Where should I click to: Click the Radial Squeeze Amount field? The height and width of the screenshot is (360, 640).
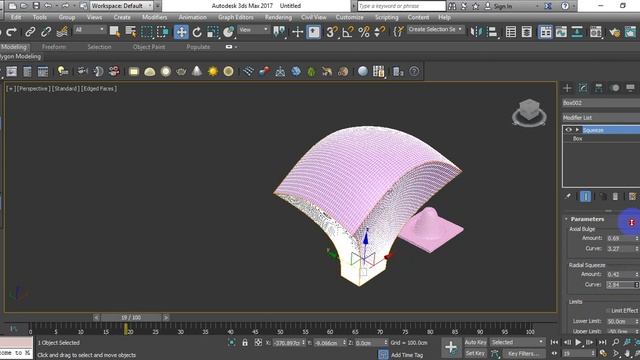(x=620, y=275)
